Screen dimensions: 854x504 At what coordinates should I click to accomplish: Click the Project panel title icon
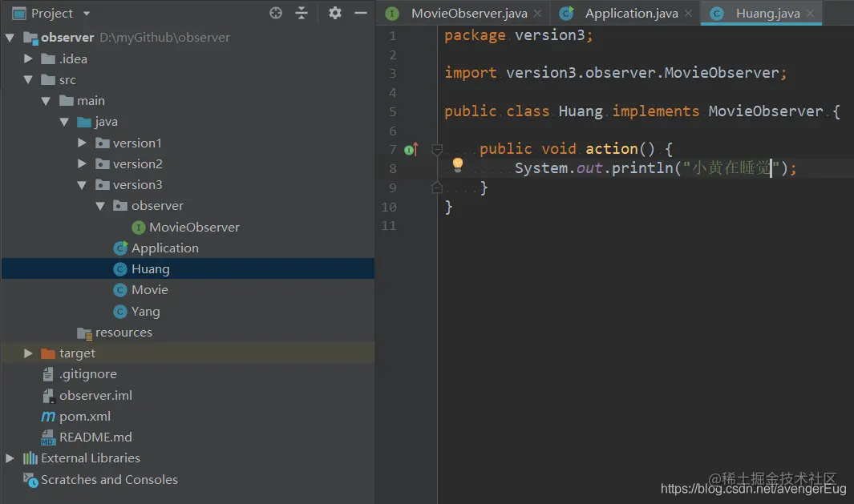pyautogui.click(x=19, y=14)
